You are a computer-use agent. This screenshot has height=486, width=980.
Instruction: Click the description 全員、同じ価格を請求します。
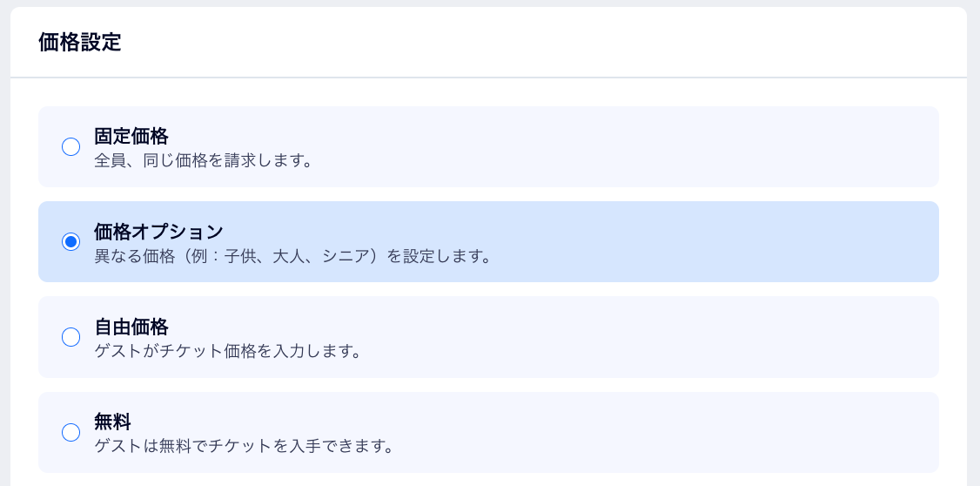coord(203,161)
